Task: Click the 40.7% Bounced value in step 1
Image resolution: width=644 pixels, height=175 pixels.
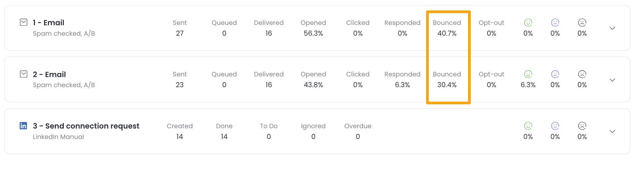Action: (447, 33)
